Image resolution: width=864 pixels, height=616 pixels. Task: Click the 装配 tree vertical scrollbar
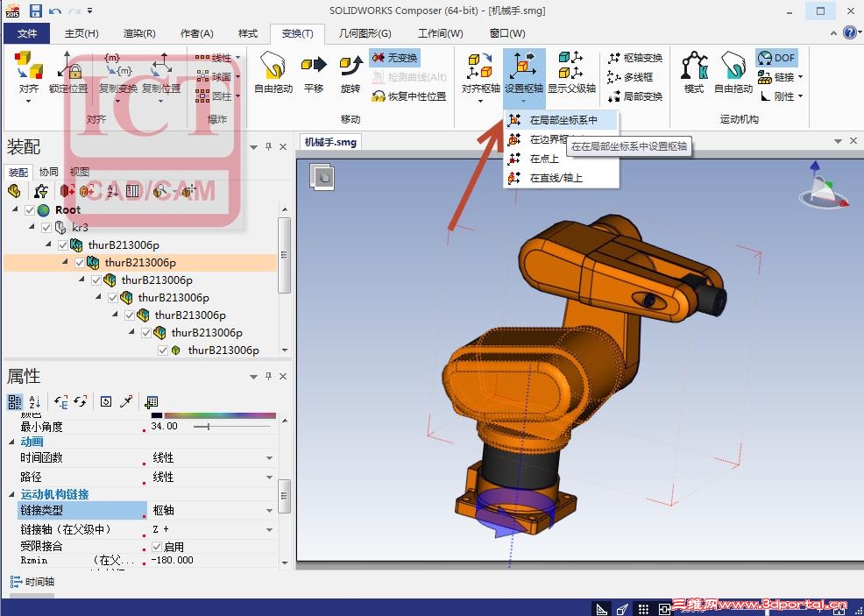point(284,255)
